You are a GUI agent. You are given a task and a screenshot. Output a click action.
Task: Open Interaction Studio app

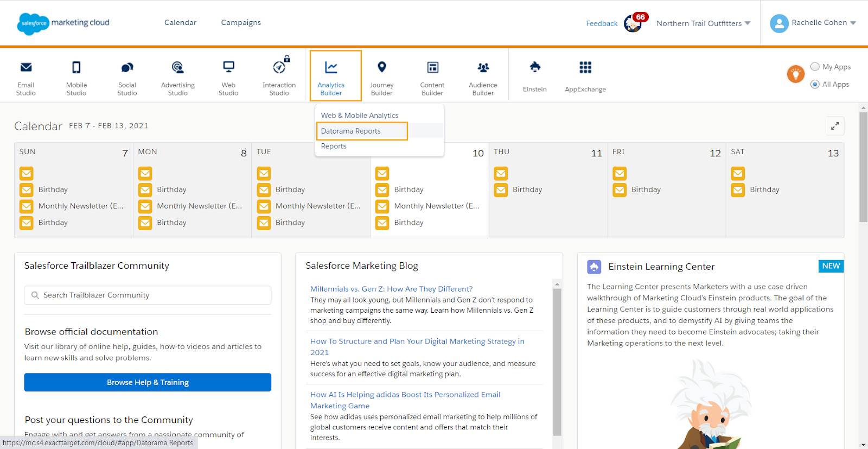[x=279, y=76]
